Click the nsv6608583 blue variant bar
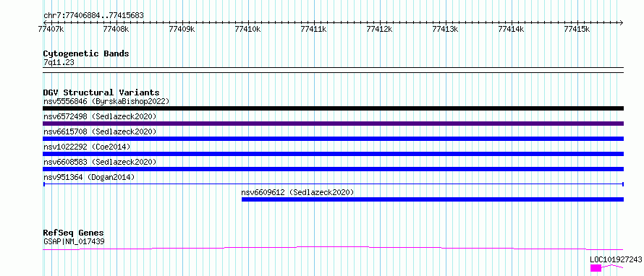This screenshot has height=276, width=644. 333,169
